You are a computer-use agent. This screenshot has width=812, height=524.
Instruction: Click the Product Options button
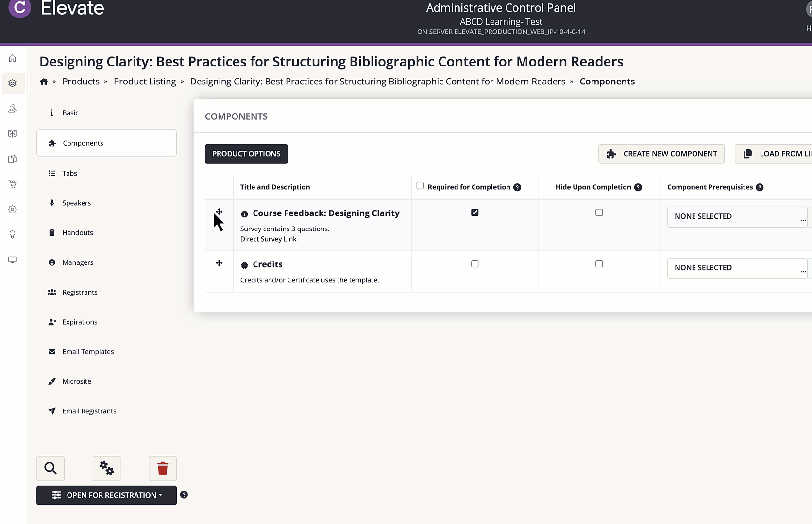click(x=246, y=154)
